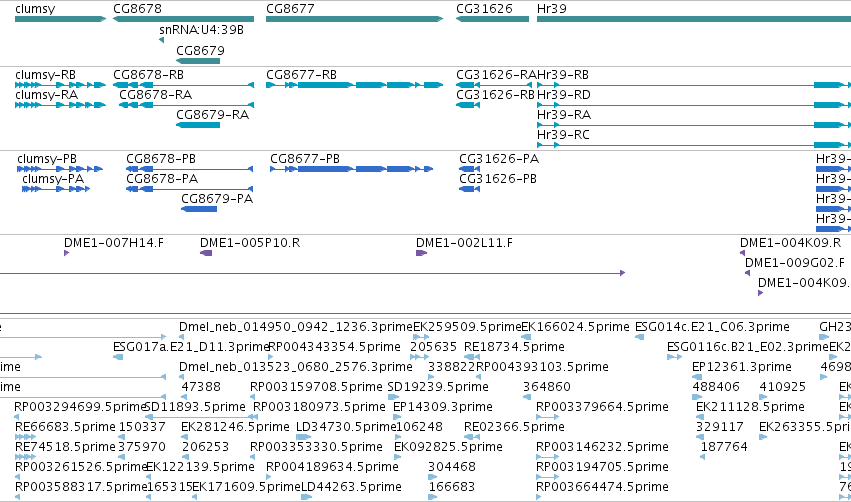
Task: Select the DME1-002L11.F label
Action: pyautogui.click(x=465, y=243)
